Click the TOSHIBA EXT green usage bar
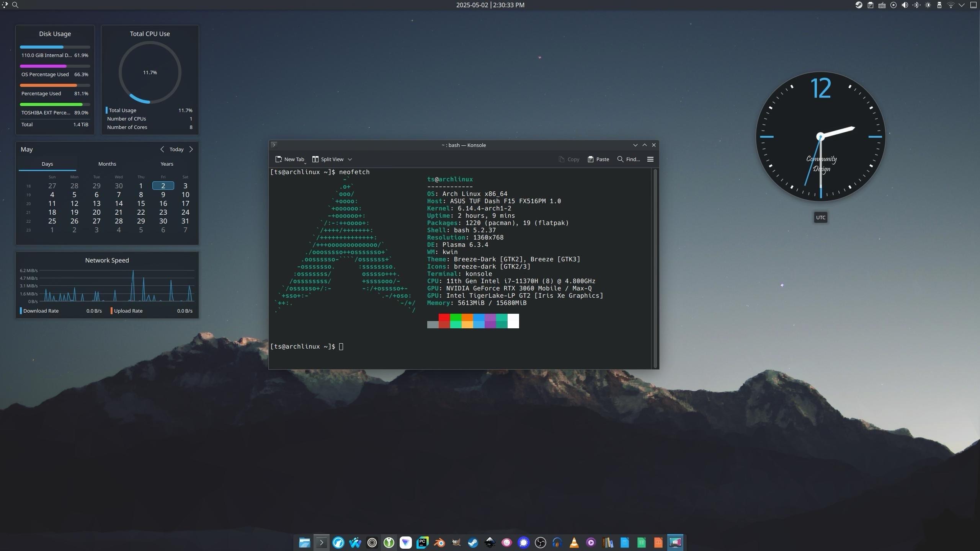The image size is (980, 551). tap(55, 104)
